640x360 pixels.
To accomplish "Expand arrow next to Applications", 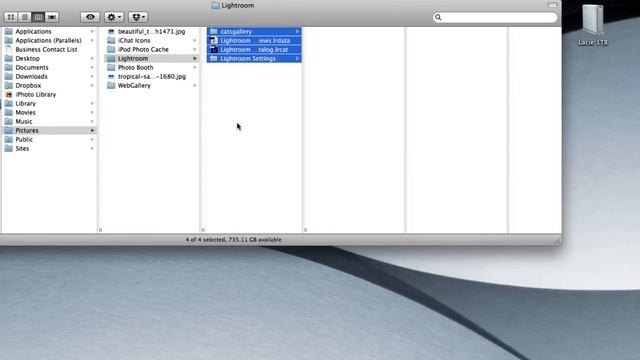I will coord(93,31).
